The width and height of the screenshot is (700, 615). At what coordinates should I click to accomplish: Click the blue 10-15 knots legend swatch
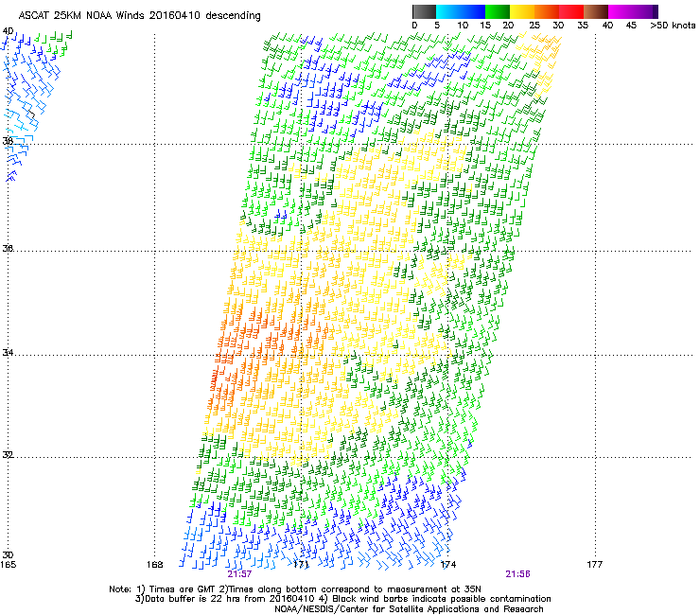pos(473,11)
